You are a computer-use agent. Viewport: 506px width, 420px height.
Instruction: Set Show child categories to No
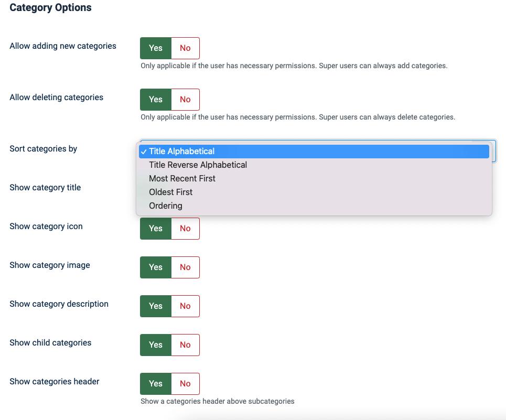185,345
